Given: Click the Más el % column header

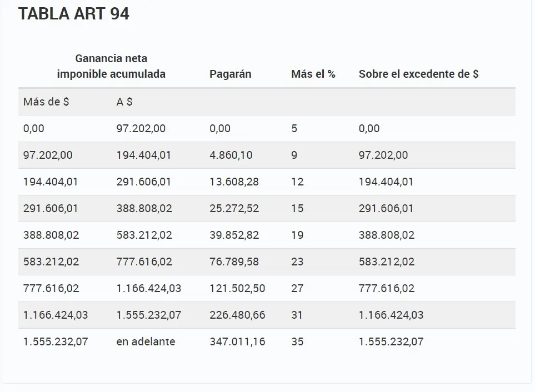Looking at the screenshot, I should (313, 74).
